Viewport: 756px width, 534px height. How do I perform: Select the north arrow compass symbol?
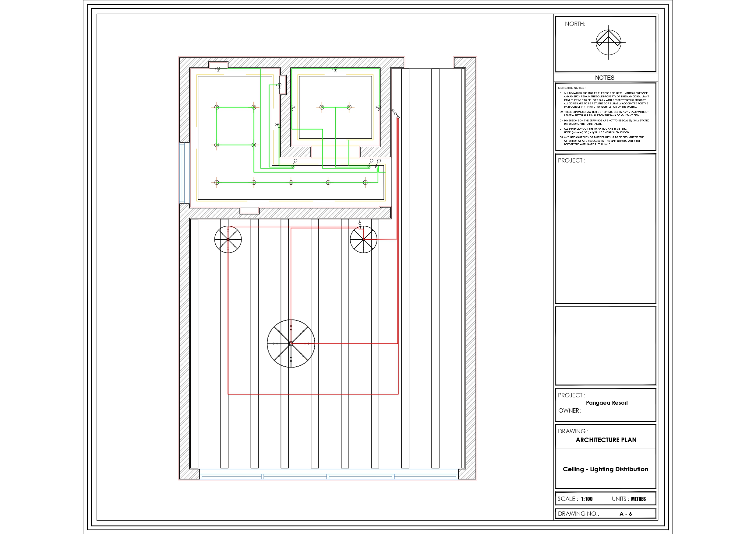(x=608, y=42)
